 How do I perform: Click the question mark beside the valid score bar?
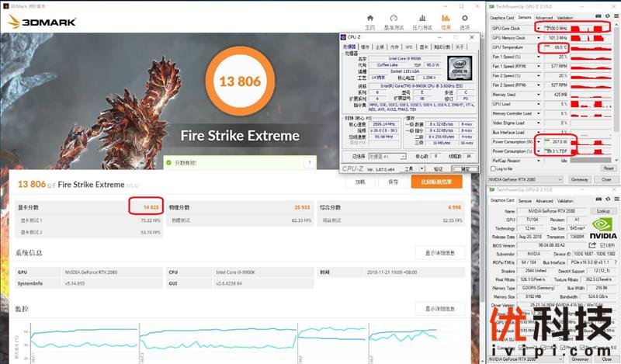310,162
